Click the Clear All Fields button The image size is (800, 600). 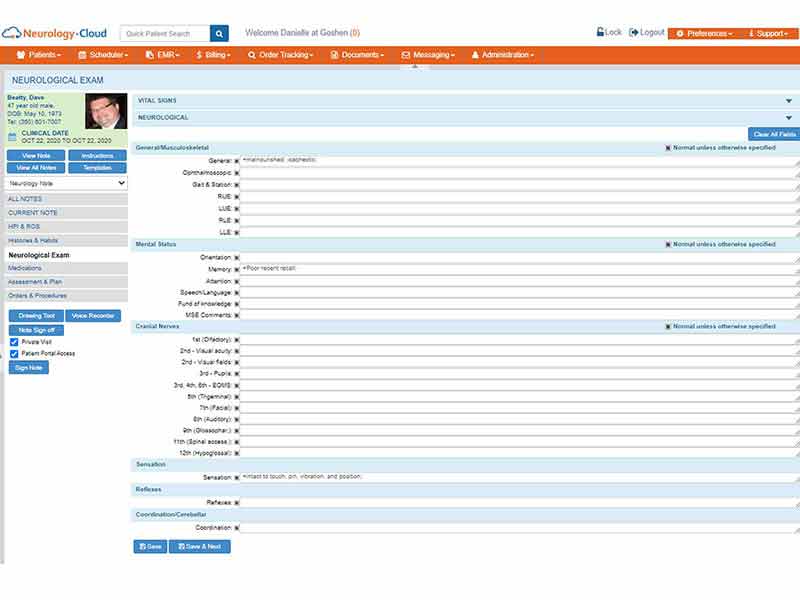pos(774,134)
